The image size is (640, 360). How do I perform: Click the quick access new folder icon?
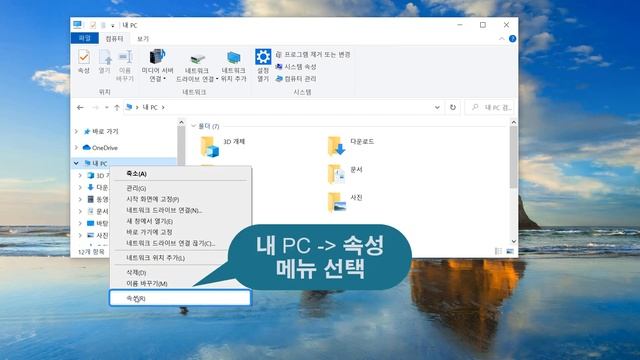pos(103,25)
